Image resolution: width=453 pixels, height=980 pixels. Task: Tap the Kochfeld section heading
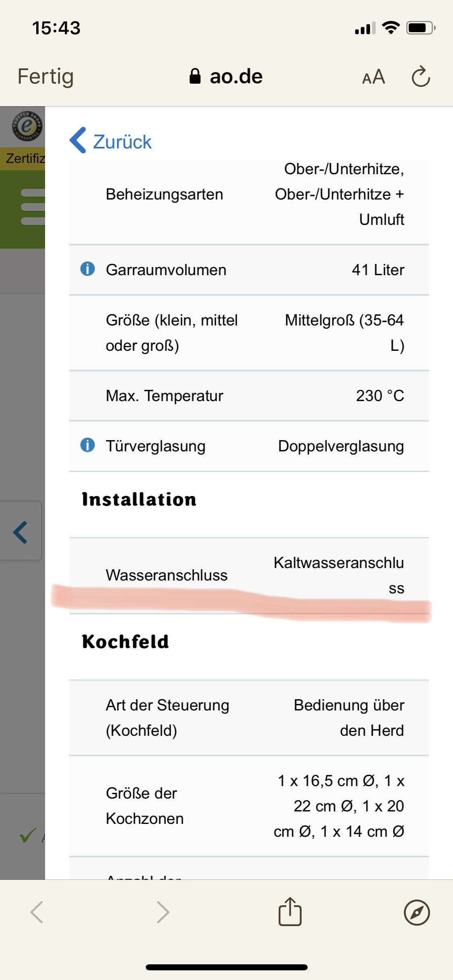tap(125, 641)
